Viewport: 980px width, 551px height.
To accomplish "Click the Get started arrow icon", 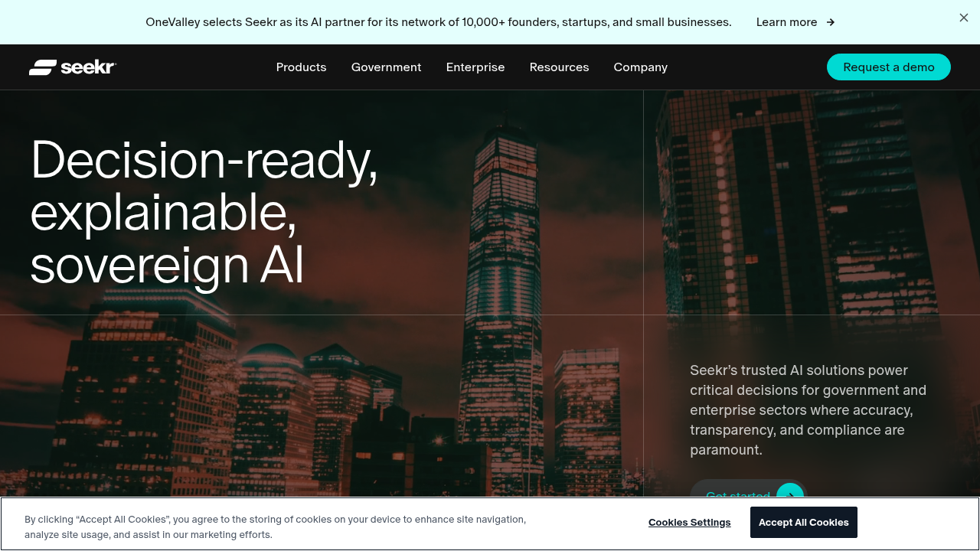I will tap(790, 491).
